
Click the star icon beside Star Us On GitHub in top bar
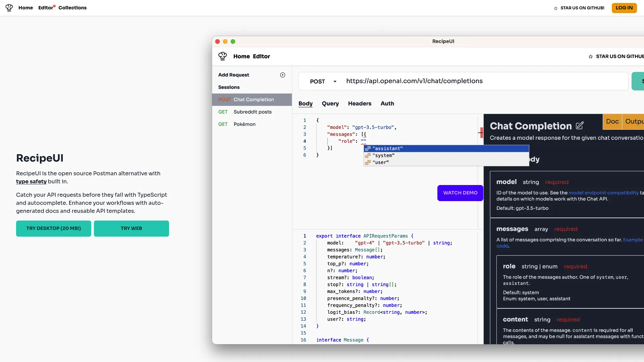tap(556, 8)
